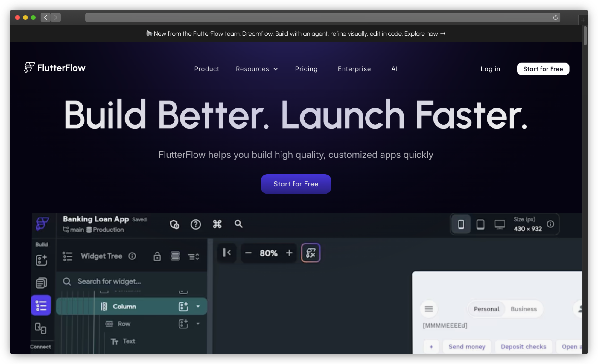598x364 pixels.
Task: Select the phone canvas size
Action: (x=461, y=224)
